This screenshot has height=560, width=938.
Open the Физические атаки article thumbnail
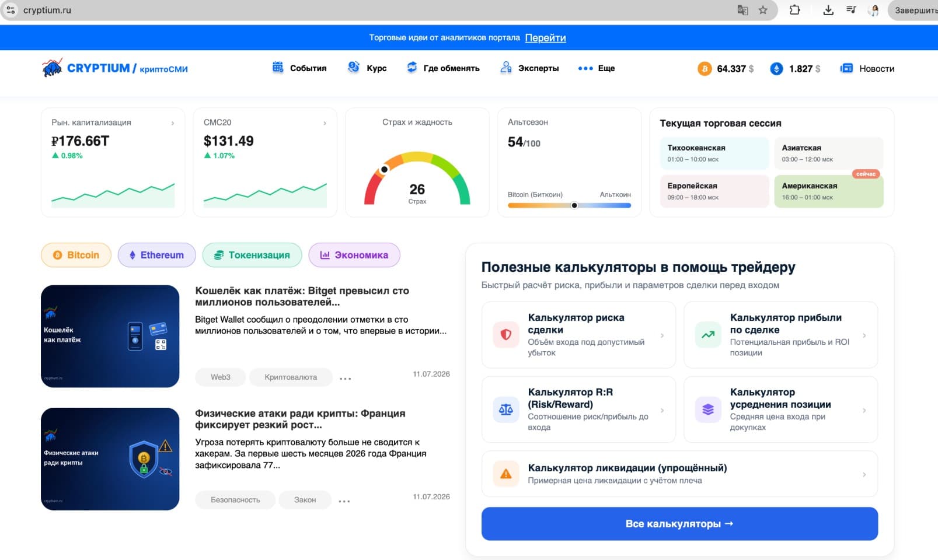point(110,459)
